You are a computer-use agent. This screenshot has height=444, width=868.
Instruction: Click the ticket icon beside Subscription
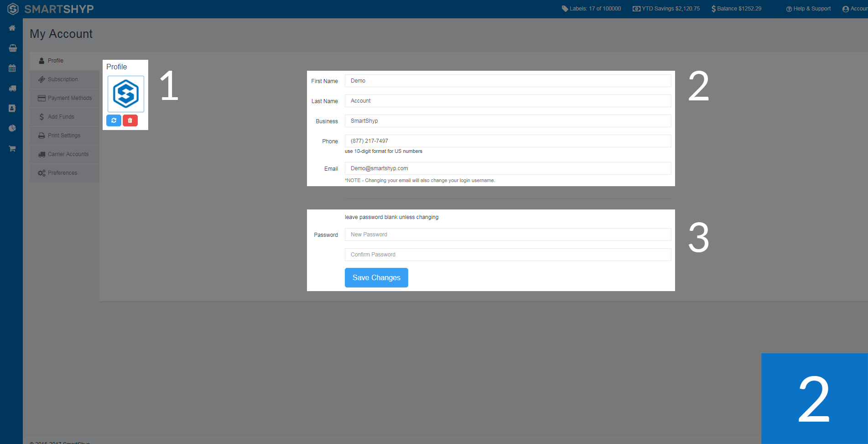click(42, 79)
